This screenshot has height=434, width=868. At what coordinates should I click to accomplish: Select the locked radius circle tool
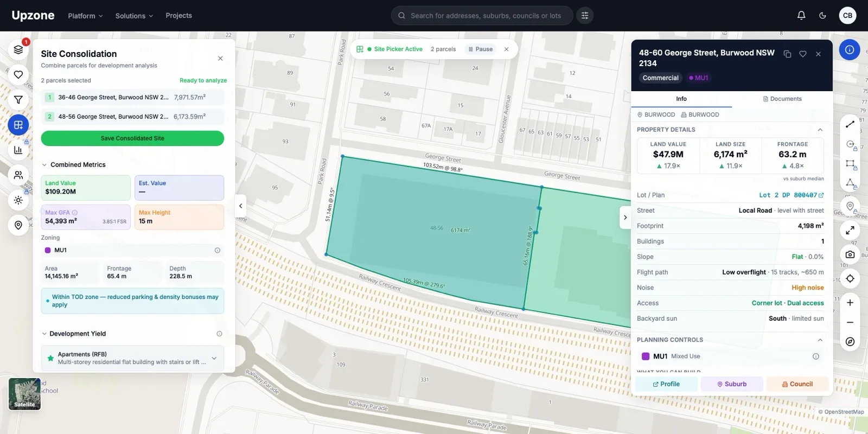[850, 144]
